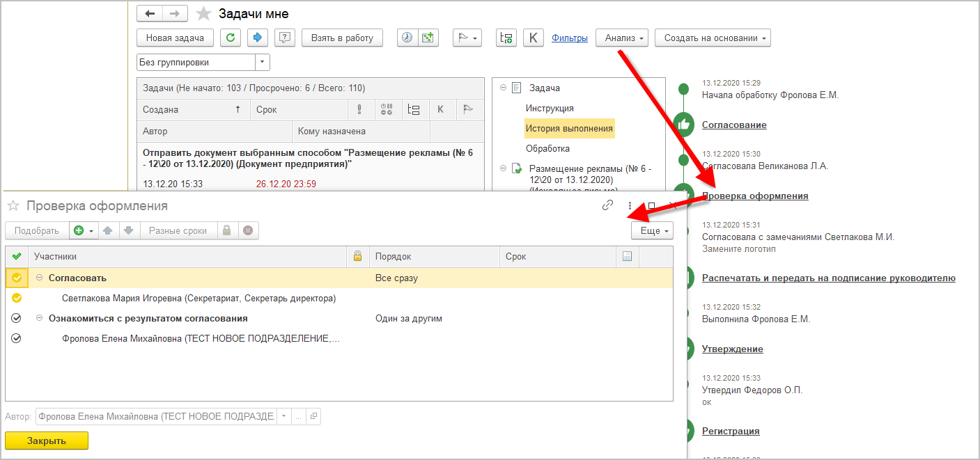
Task: Click the hierarchy column header icon in task table
Action: point(414,109)
